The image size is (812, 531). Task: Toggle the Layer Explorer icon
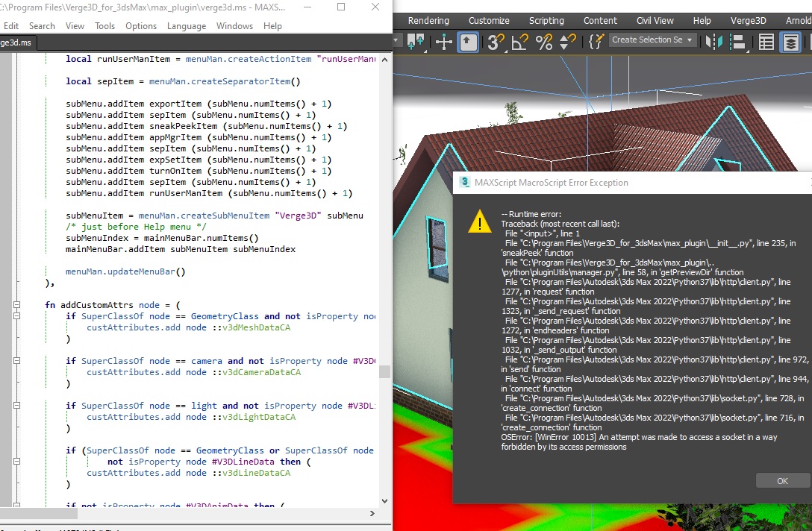[x=790, y=42]
